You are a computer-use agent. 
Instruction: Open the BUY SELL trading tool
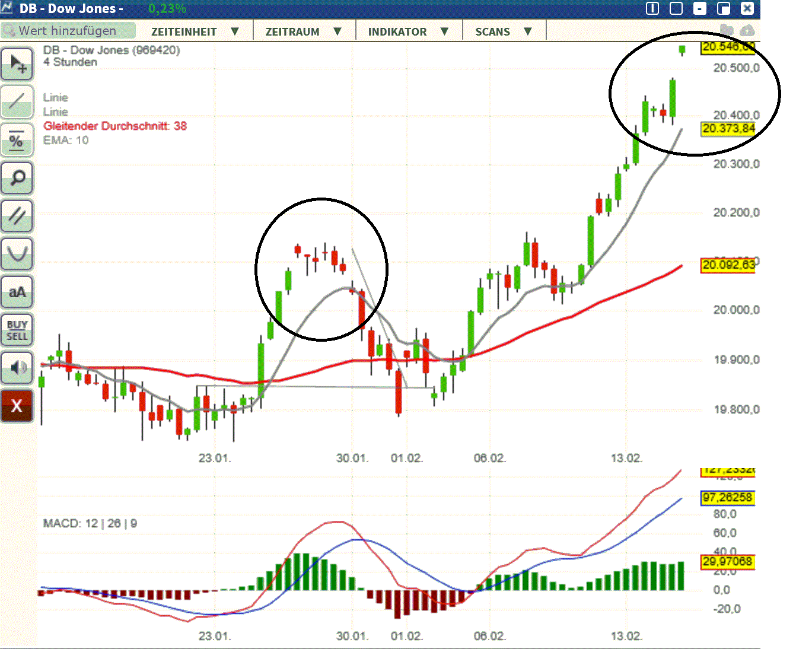tap(17, 330)
